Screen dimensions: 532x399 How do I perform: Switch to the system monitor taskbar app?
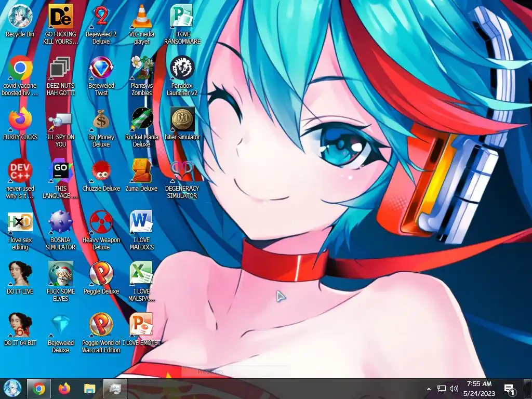[115, 389]
